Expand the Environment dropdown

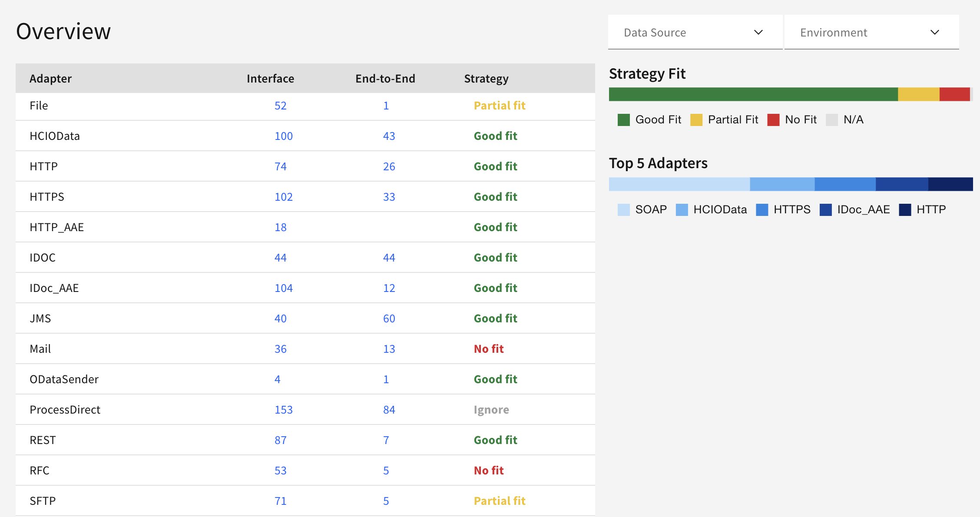[x=871, y=33]
